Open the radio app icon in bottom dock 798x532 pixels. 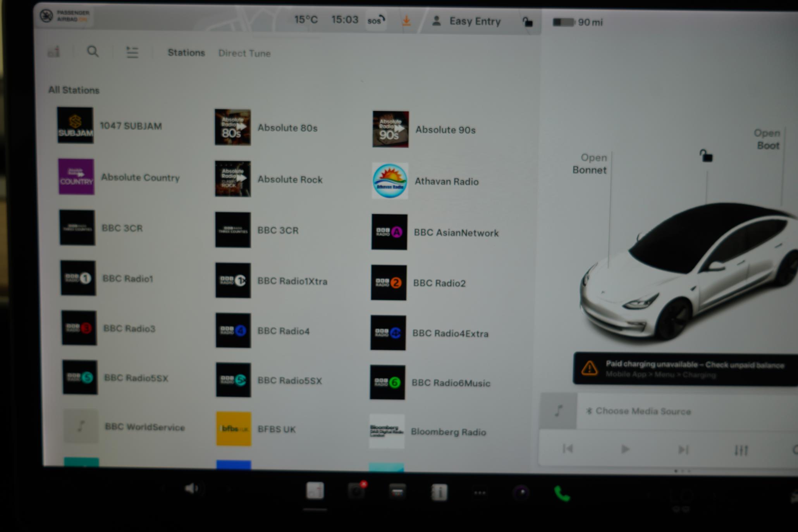tap(315, 491)
